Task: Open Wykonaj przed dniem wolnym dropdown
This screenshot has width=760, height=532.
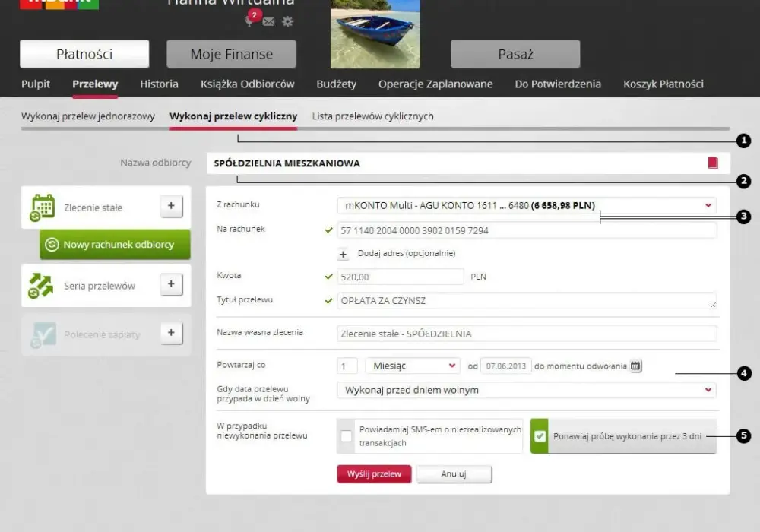Action: pos(527,390)
